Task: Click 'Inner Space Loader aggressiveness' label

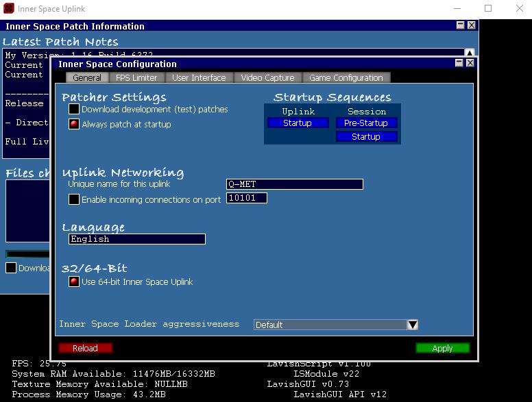Action: pyautogui.click(x=149, y=324)
